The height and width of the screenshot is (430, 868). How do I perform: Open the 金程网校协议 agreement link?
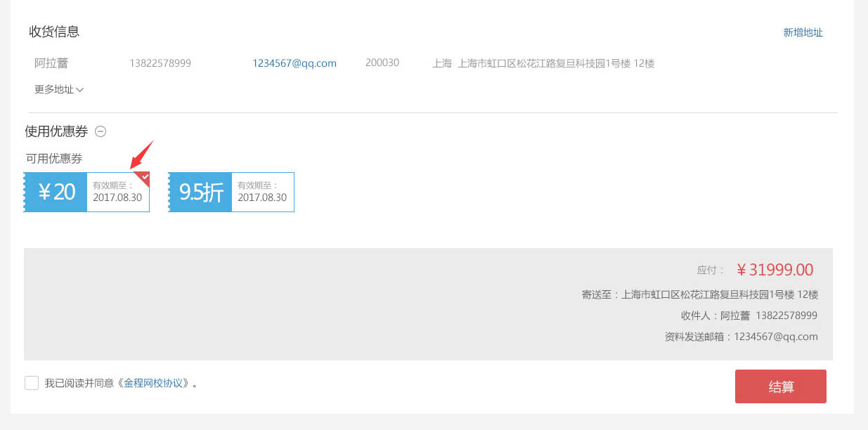coord(157,383)
